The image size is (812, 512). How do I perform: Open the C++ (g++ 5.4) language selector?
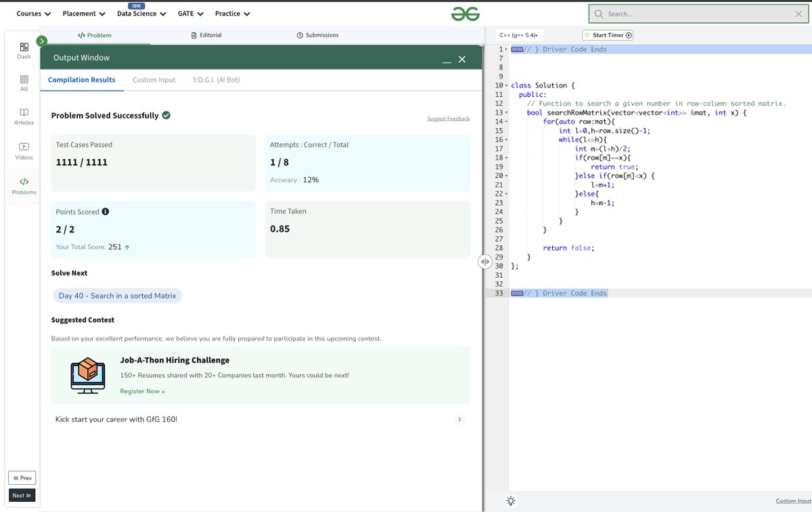click(x=519, y=35)
